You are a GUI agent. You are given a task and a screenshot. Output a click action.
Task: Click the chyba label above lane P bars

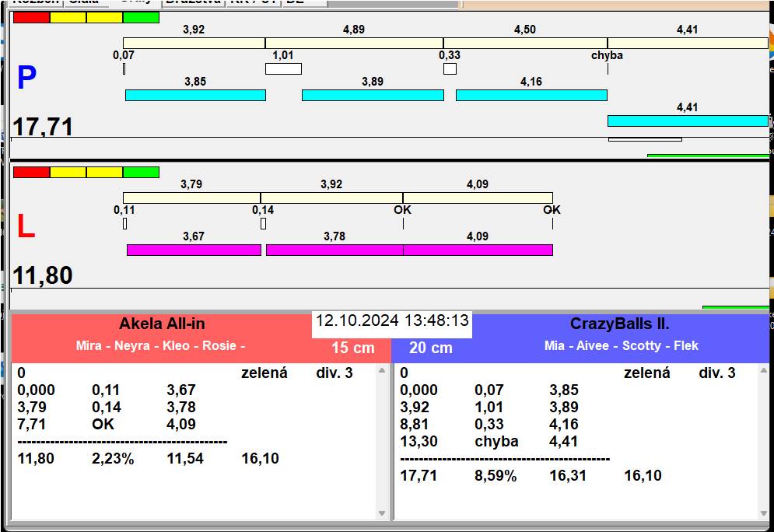pos(607,55)
